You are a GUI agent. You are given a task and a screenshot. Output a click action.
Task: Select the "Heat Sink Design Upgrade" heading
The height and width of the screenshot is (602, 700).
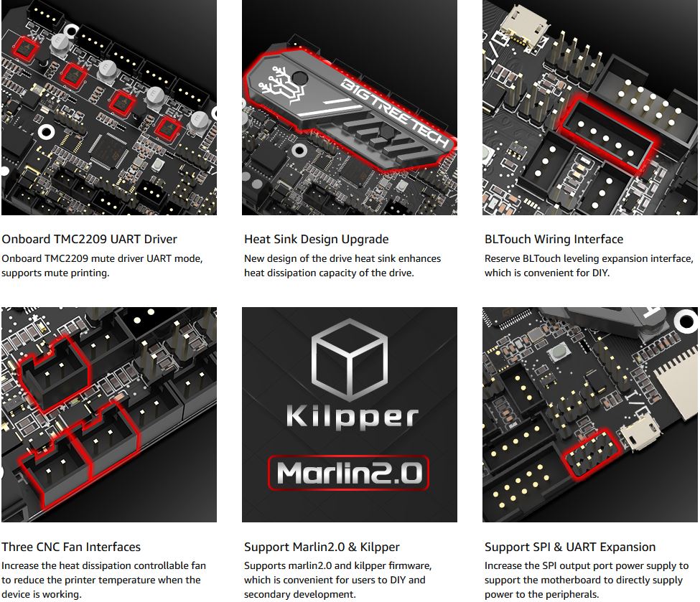click(316, 239)
